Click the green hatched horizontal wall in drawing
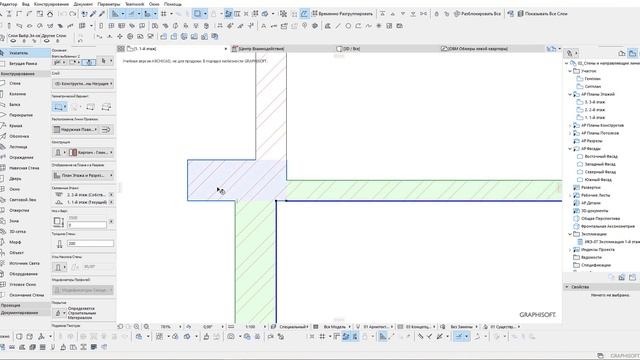 [423, 190]
